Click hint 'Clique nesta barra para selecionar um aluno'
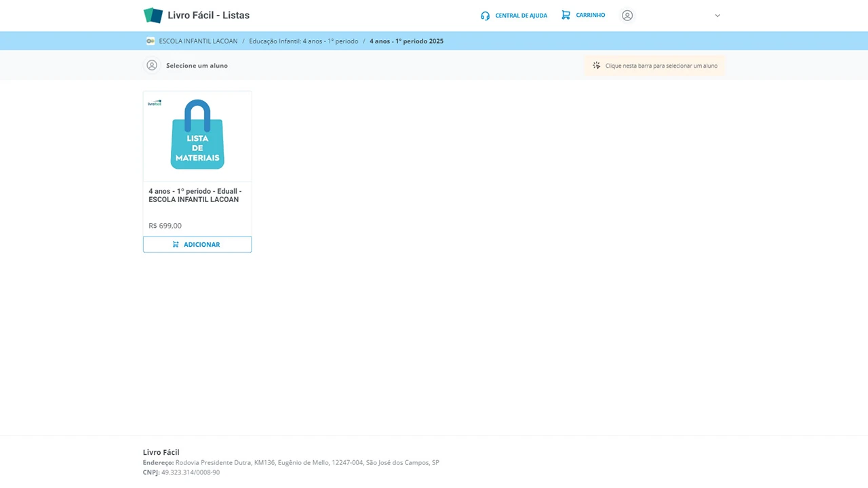This screenshot has width=868, height=488. (x=661, y=66)
